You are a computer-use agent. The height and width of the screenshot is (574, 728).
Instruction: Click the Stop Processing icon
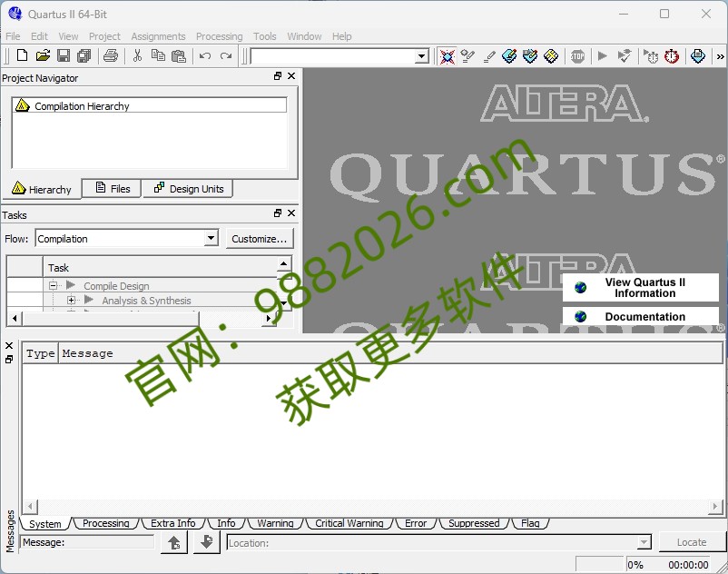[577, 56]
